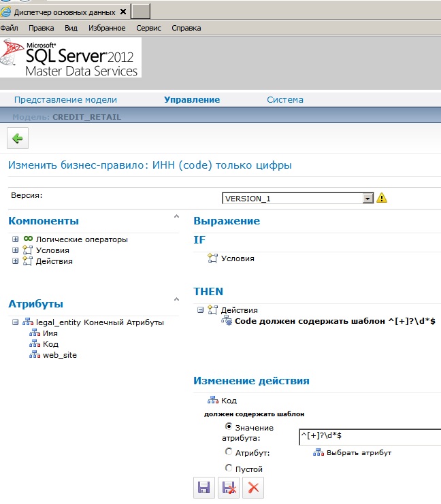The image size is (441, 504).
Task: Click the icon next to Условия in Компоненты
Action: [x=28, y=250]
